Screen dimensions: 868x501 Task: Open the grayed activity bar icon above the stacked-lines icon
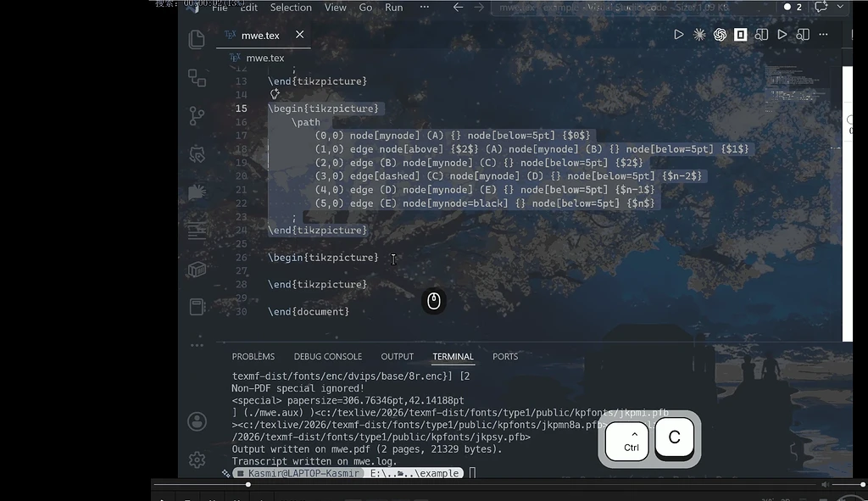[197, 192]
